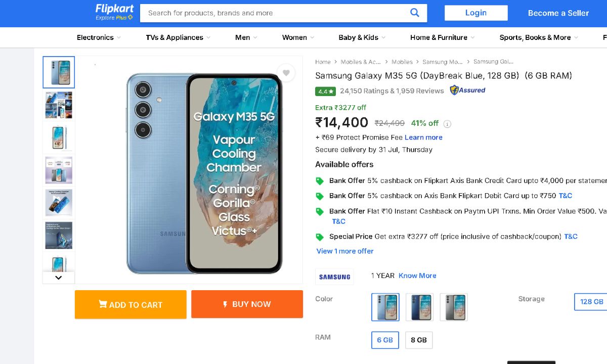This screenshot has width=607, height=364.
Task: Expand the Electronics category menu
Action: tap(99, 37)
